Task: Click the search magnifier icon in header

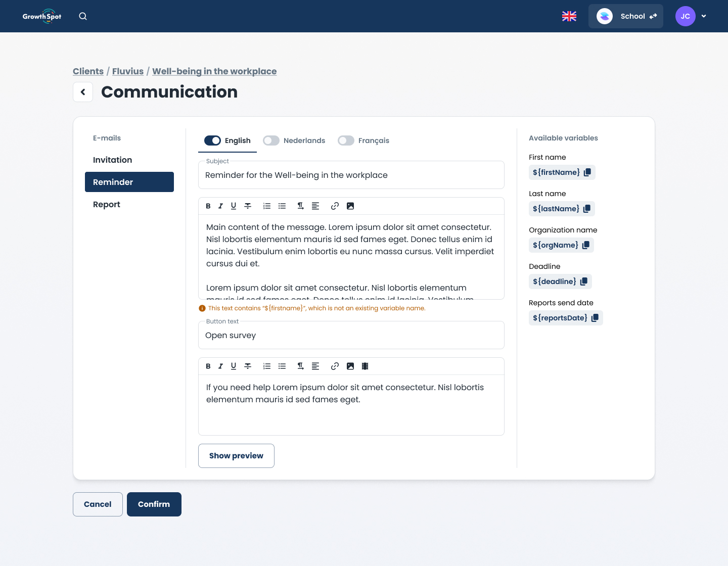Action: [x=83, y=16]
